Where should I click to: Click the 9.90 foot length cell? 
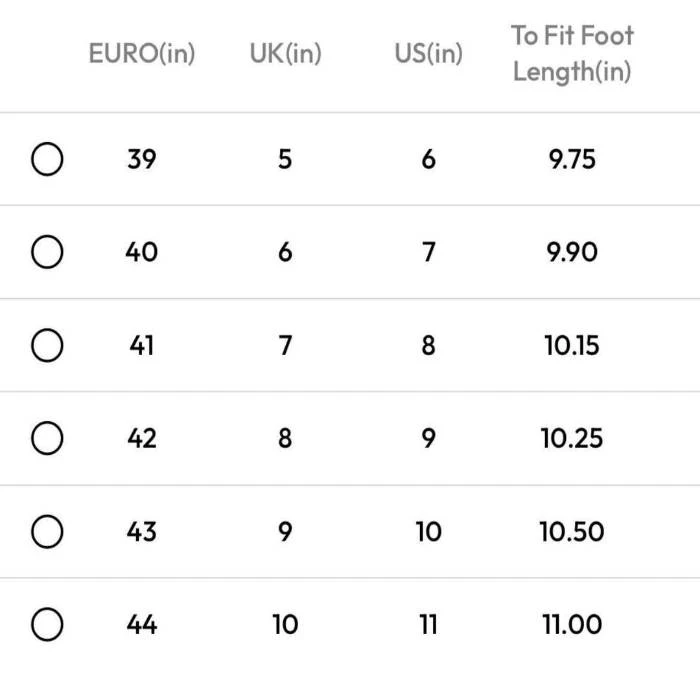[572, 252]
